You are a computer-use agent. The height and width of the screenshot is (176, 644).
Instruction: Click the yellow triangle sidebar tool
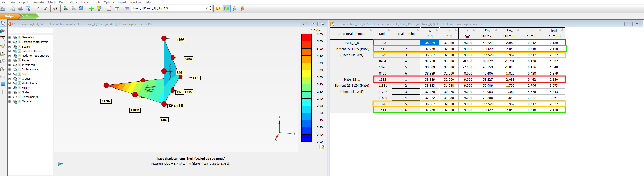[3, 46]
